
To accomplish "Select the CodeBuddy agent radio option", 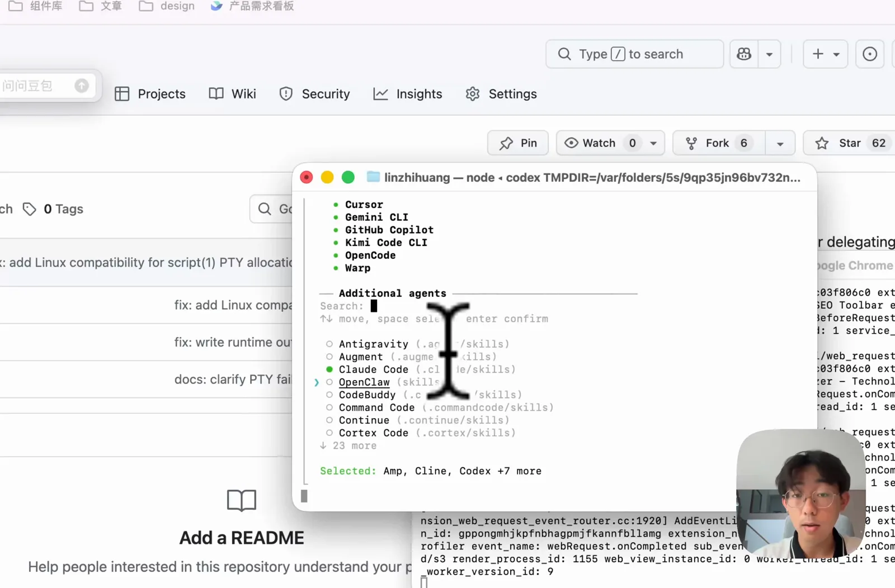I will click(329, 395).
